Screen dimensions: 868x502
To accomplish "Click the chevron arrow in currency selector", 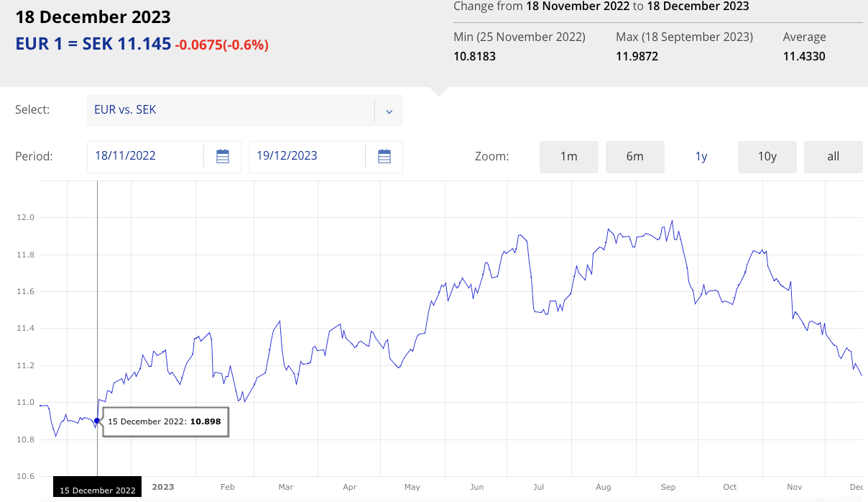I will pos(389,111).
